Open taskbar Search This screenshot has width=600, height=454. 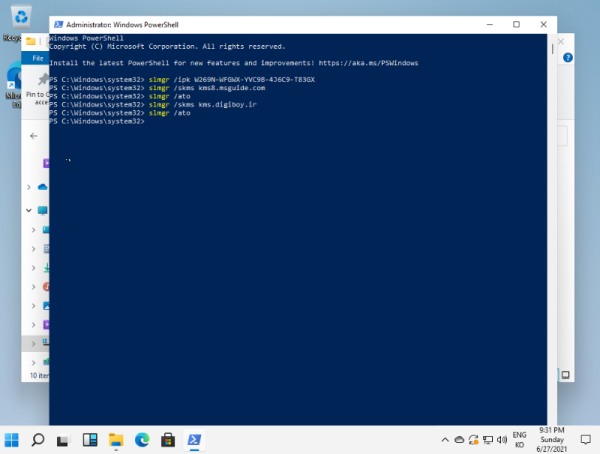coord(39,439)
